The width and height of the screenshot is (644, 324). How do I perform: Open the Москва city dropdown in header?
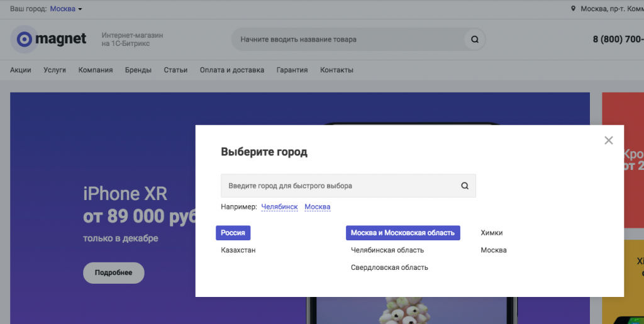point(65,9)
